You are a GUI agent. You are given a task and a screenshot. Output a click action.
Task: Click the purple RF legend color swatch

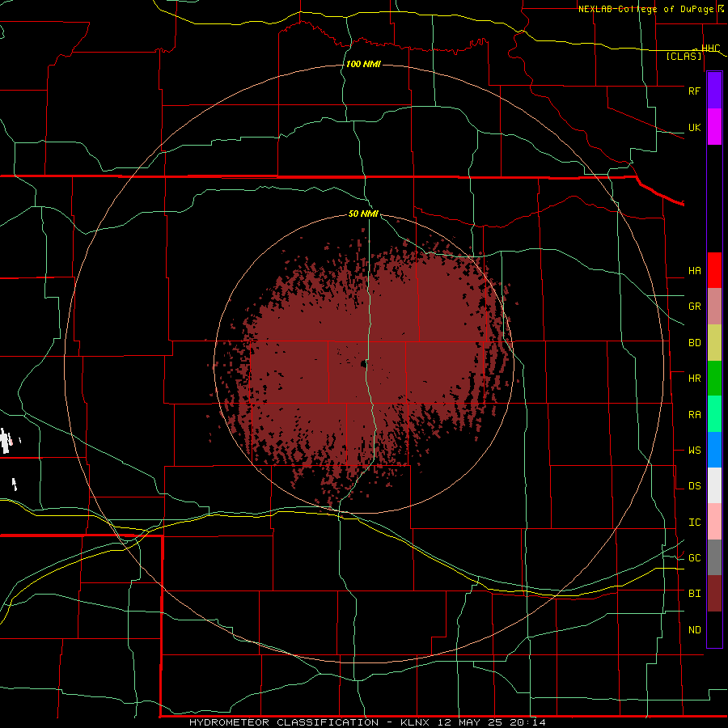click(714, 91)
